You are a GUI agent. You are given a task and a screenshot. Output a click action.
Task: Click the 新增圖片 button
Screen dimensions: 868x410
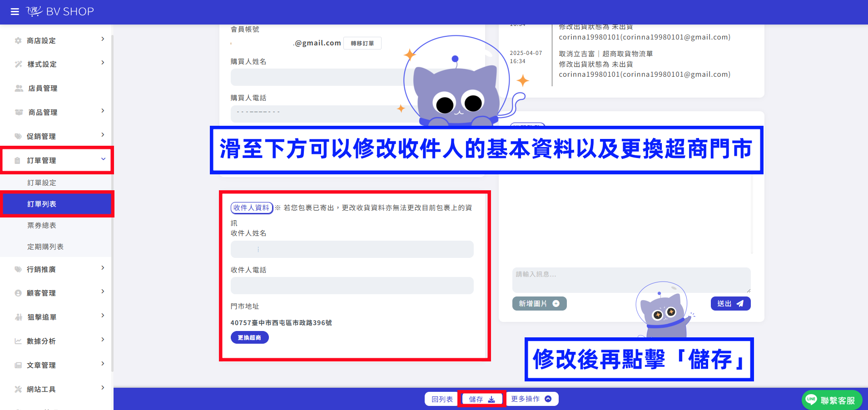pyautogui.click(x=540, y=303)
